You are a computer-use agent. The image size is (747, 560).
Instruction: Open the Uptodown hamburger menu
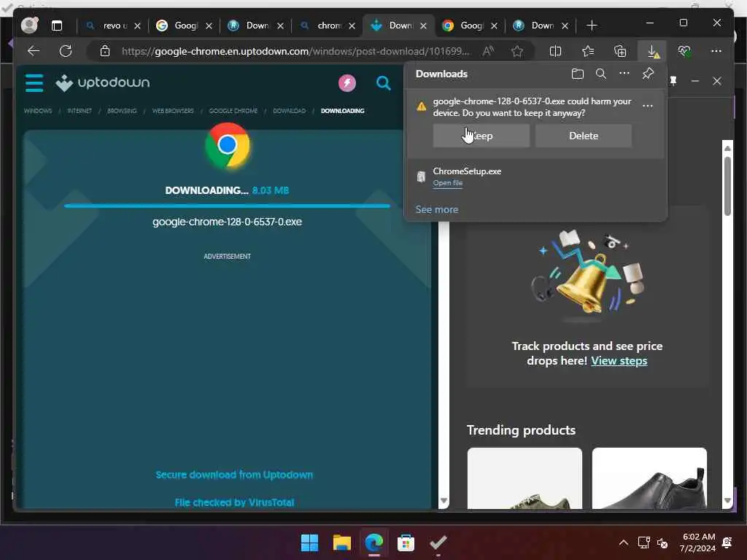[34, 83]
